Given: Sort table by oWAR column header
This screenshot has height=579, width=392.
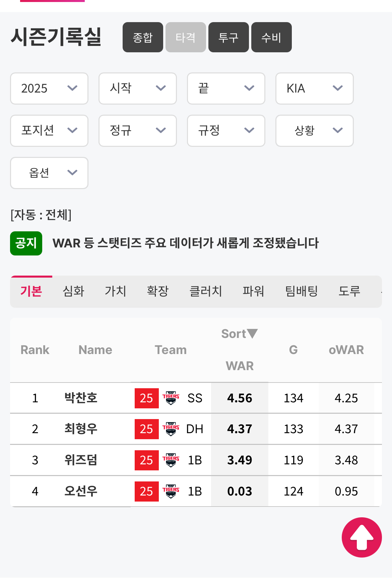Looking at the screenshot, I should (x=346, y=350).
